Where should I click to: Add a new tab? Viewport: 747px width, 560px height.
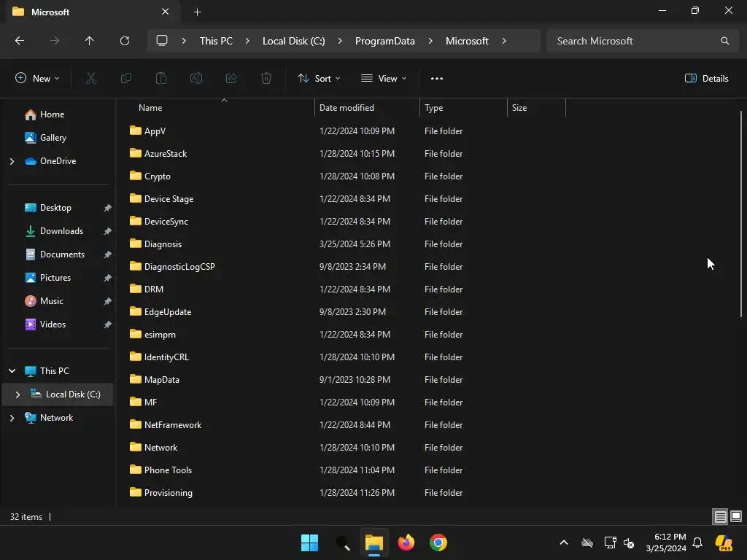click(197, 12)
